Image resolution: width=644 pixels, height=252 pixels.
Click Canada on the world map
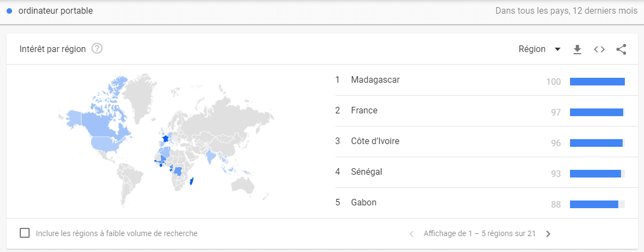(x=105, y=121)
